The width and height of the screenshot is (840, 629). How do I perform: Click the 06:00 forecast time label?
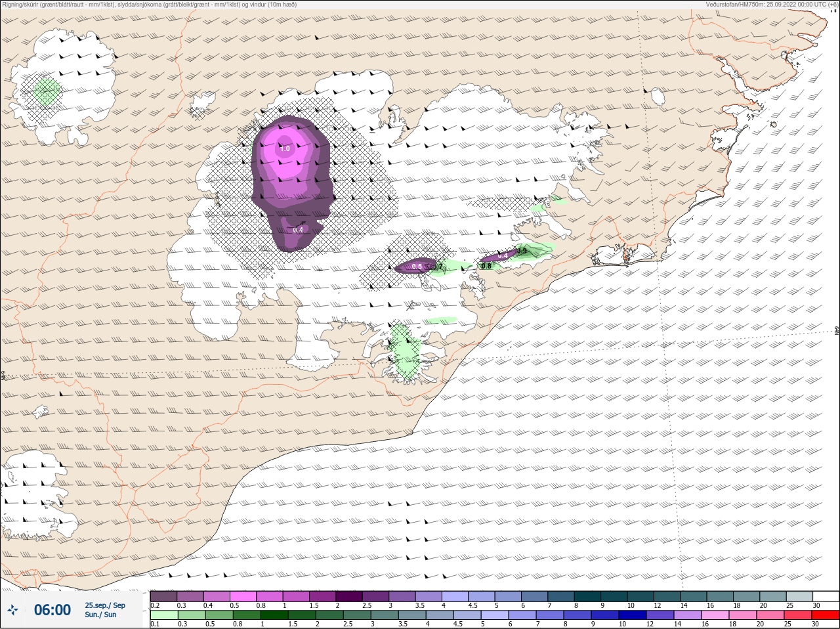tap(52, 610)
